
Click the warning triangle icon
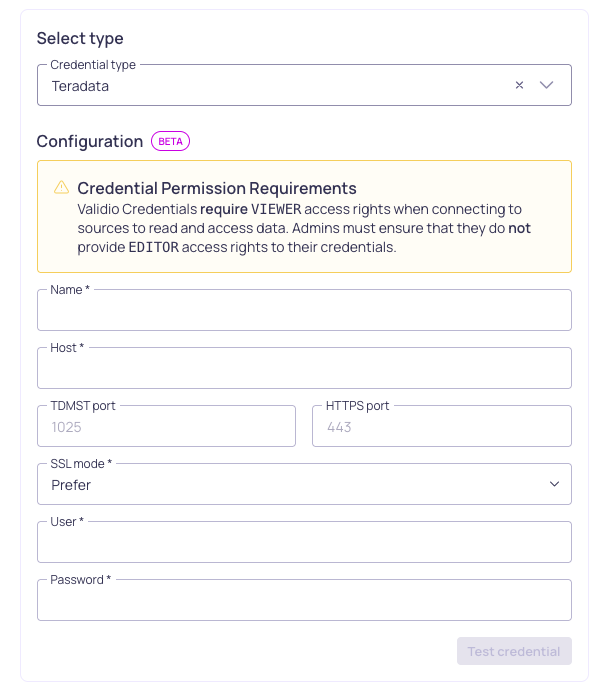click(x=61, y=187)
